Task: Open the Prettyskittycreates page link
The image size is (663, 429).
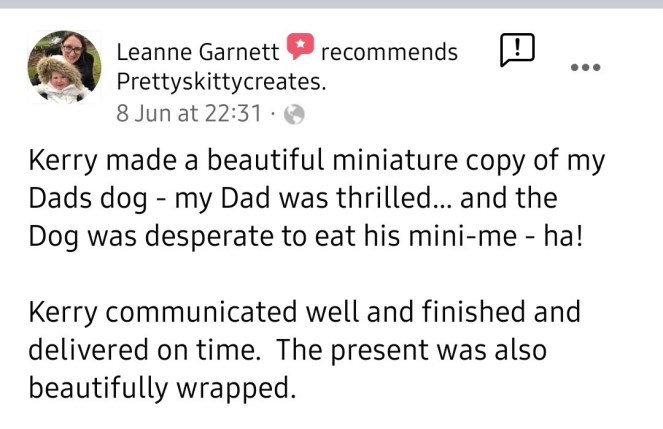Action: 221,81
